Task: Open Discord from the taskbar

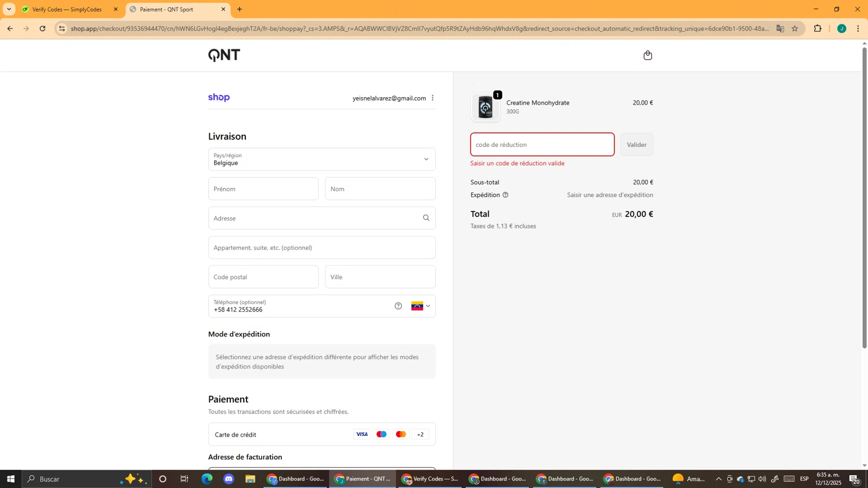Action: (x=229, y=479)
